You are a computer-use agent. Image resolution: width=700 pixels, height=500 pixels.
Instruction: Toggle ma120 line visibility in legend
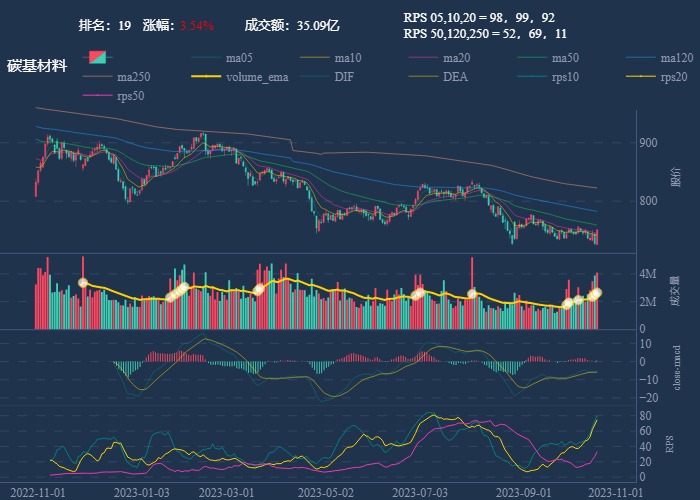click(676, 58)
